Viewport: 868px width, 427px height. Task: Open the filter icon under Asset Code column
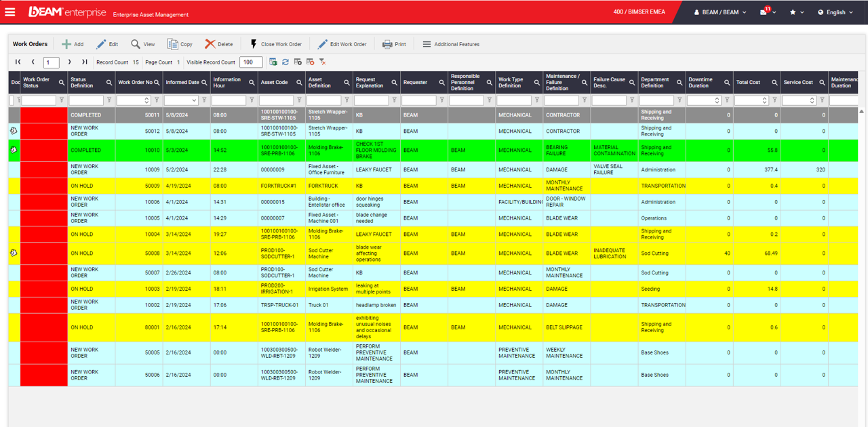tap(300, 100)
